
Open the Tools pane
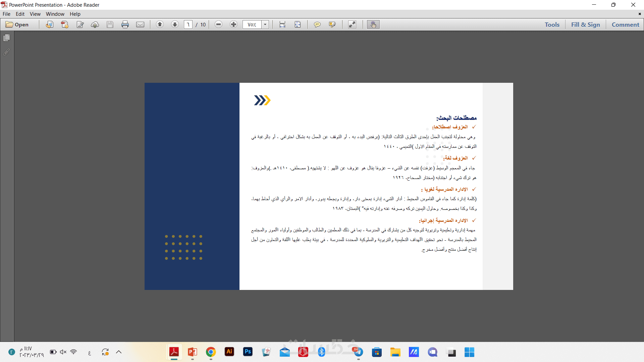click(552, 24)
